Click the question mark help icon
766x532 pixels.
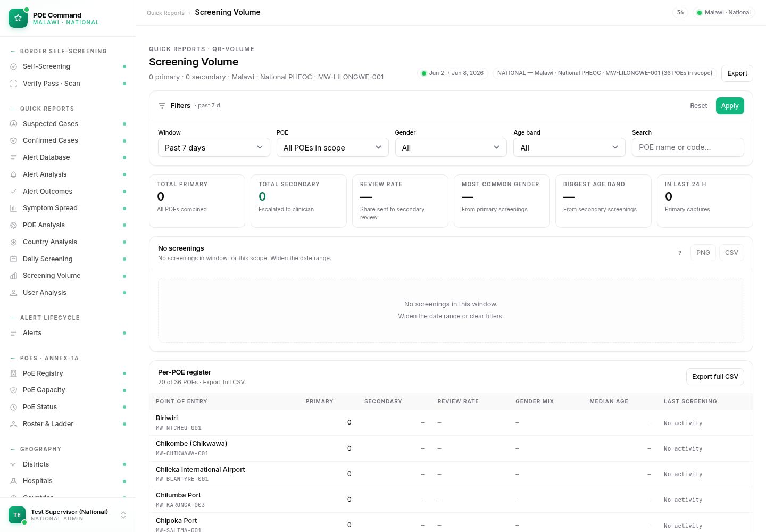[x=680, y=253]
